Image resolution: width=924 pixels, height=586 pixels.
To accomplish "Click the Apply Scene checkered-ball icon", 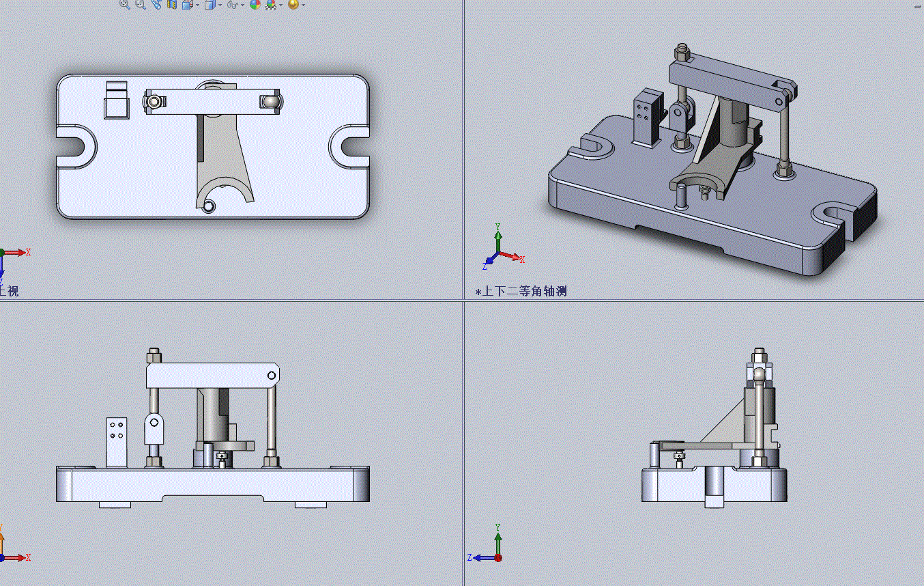I will (272, 5).
